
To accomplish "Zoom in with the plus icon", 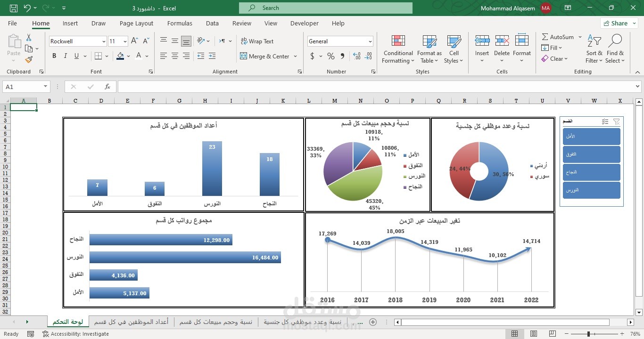I will 623,334.
